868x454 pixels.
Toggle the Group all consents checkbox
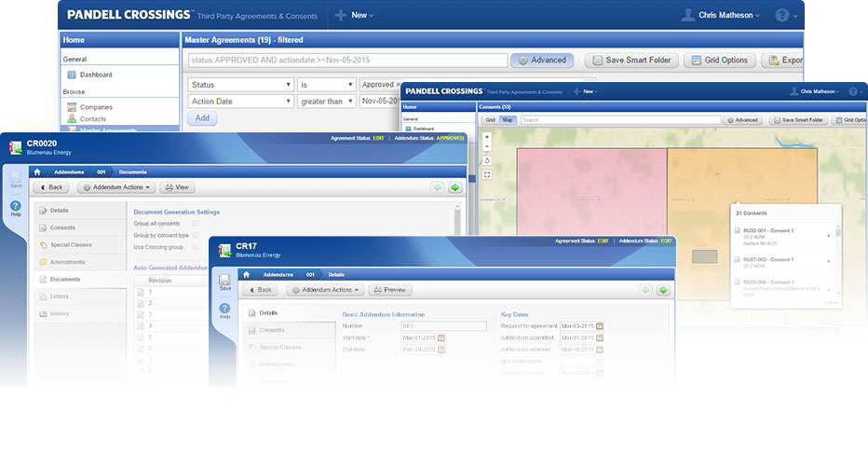pos(195,224)
